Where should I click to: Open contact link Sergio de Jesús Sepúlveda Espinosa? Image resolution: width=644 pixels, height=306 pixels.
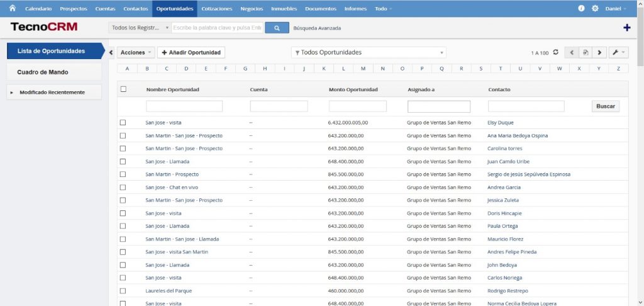click(x=529, y=174)
